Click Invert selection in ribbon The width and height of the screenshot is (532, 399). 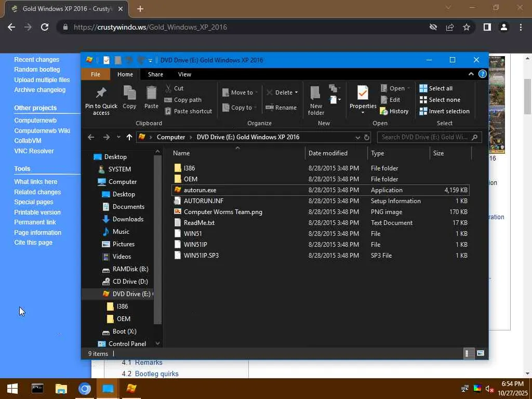[x=445, y=111]
